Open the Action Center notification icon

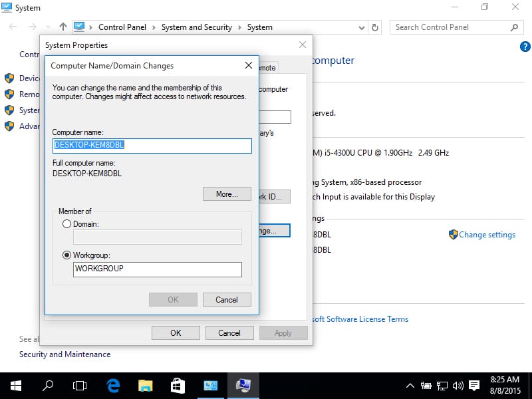click(474, 386)
